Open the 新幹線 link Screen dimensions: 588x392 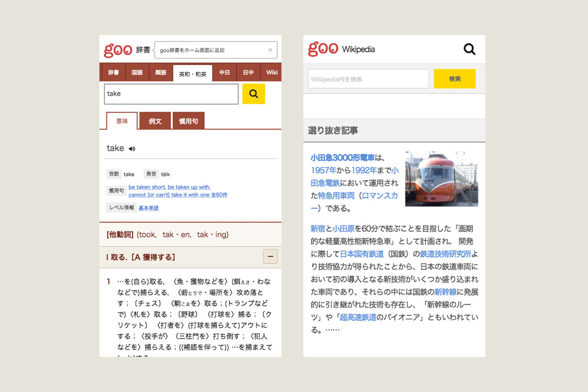tap(445, 292)
